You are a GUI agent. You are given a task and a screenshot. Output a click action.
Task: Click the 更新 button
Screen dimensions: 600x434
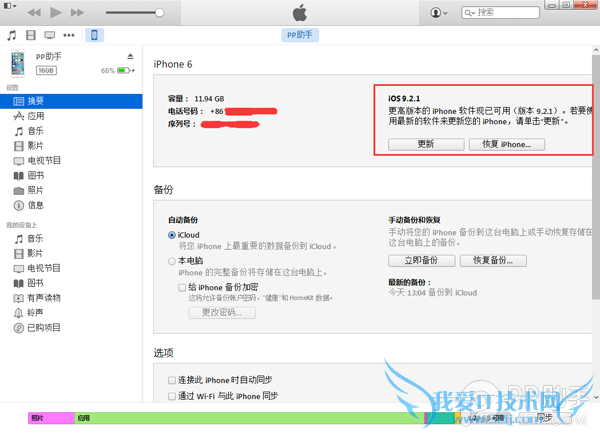[x=426, y=144]
